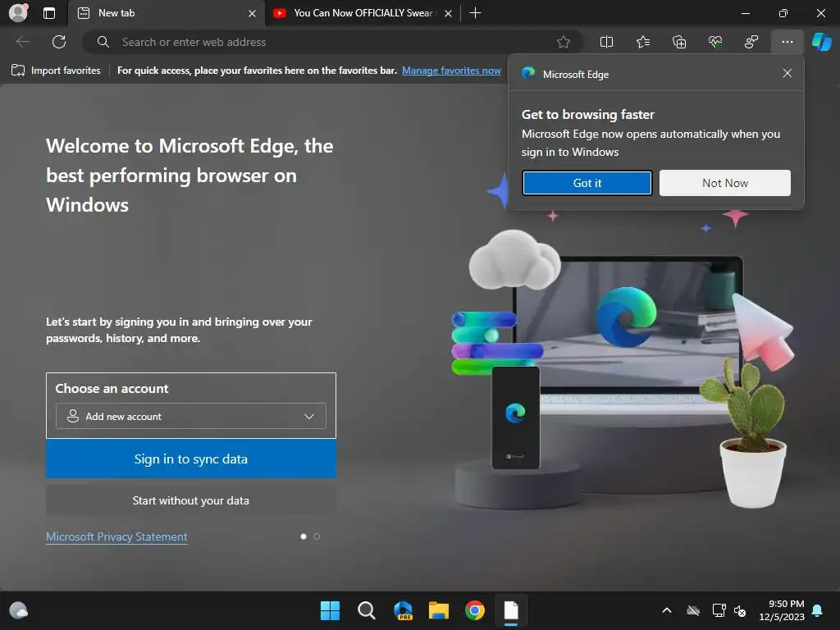Show hidden system tray icons
The height and width of the screenshot is (630, 840).
click(667, 610)
